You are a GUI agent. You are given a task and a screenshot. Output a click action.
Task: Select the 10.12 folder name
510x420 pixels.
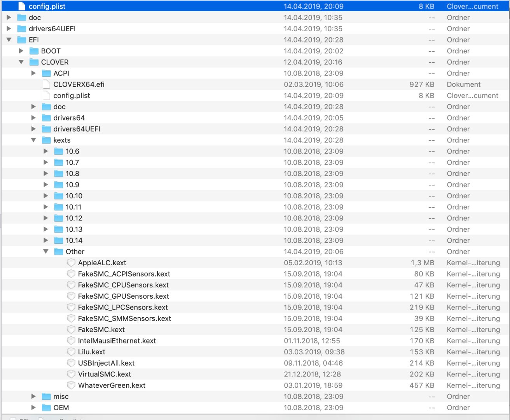click(74, 218)
